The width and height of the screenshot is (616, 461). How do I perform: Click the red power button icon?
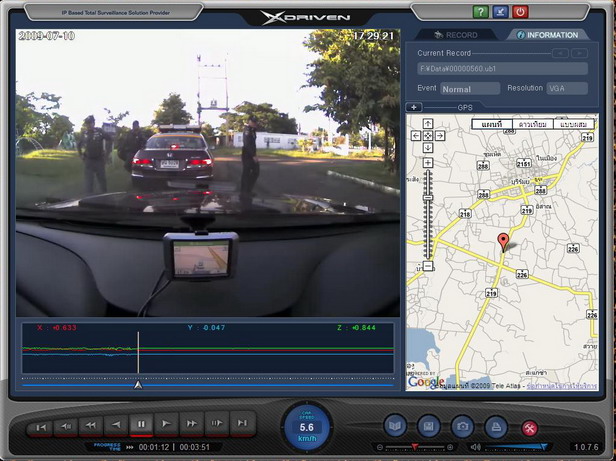(x=520, y=12)
